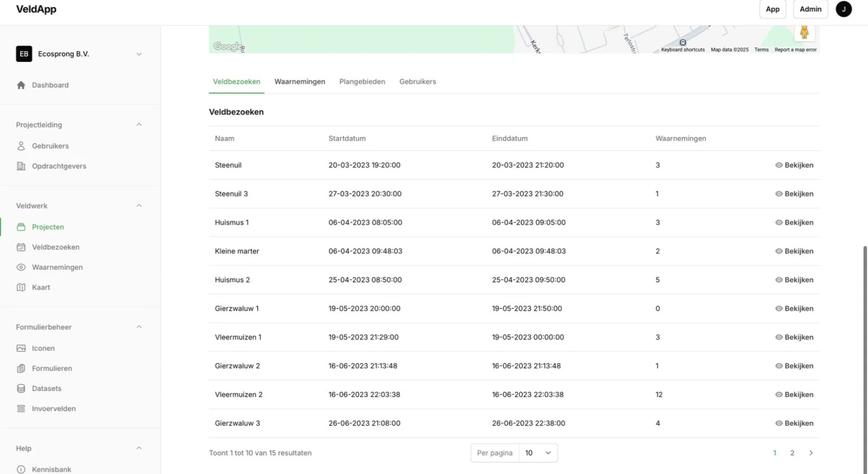Click the Opdrachtgevers building icon
Screen dimensions: 868x474
tap(21, 166)
